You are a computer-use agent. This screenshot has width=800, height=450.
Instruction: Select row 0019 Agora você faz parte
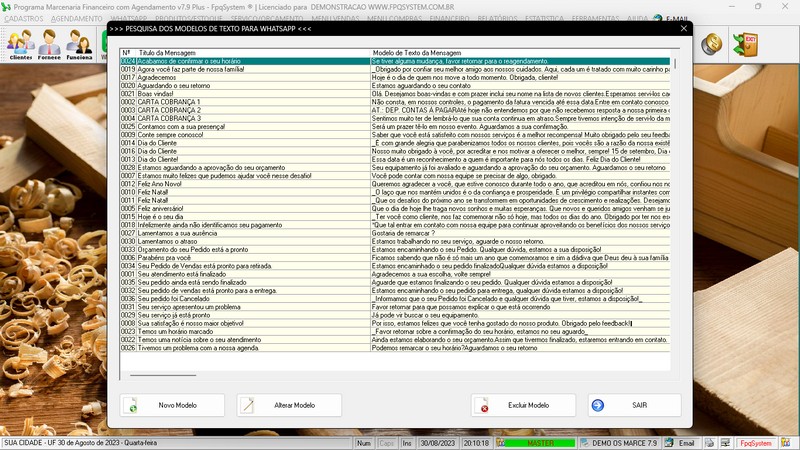(395, 69)
